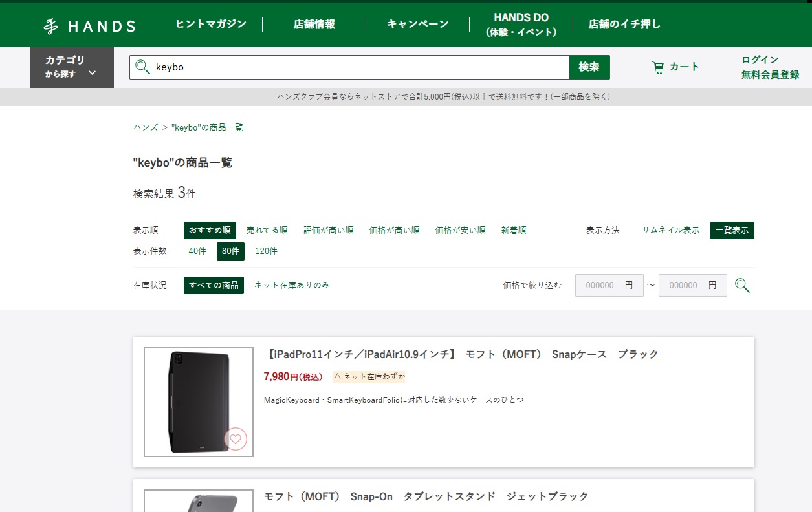Select おすすめ順 sort order
The width and height of the screenshot is (812, 512).
210,230
